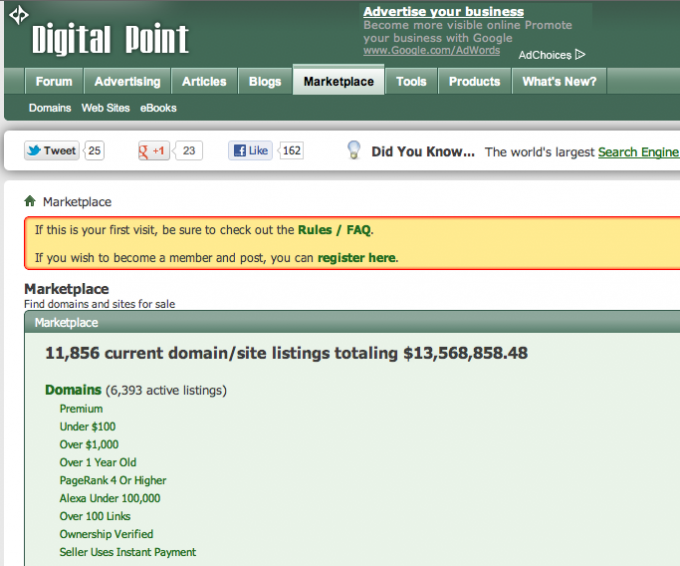Open the Tools tab

tap(411, 82)
